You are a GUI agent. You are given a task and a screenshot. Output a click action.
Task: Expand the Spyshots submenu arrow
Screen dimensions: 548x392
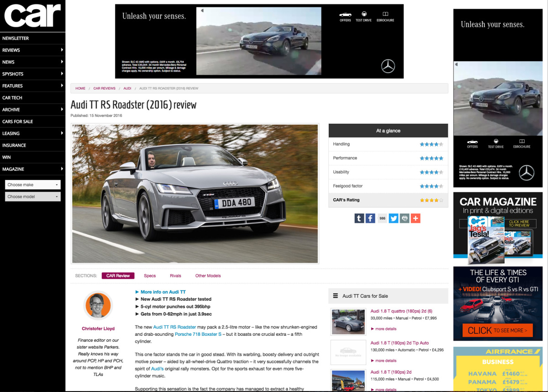click(x=62, y=74)
